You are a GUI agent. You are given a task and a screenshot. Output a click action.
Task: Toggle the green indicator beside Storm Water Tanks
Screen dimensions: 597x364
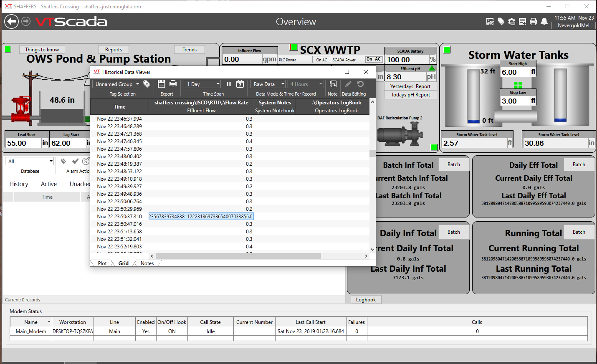click(447, 50)
